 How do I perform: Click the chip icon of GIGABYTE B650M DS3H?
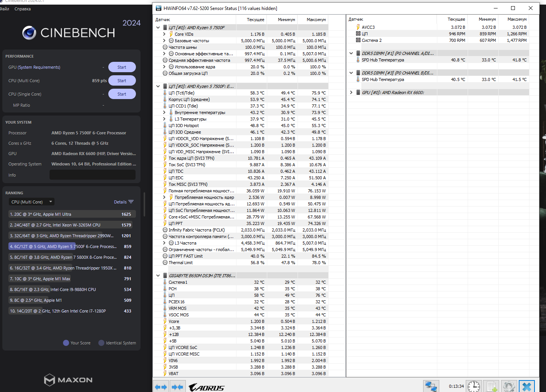(x=165, y=276)
